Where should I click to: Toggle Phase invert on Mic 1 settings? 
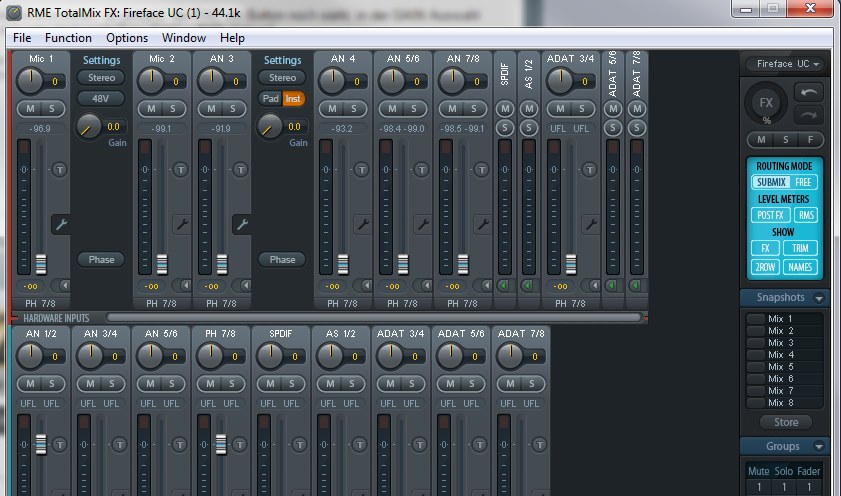click(101, 260)
